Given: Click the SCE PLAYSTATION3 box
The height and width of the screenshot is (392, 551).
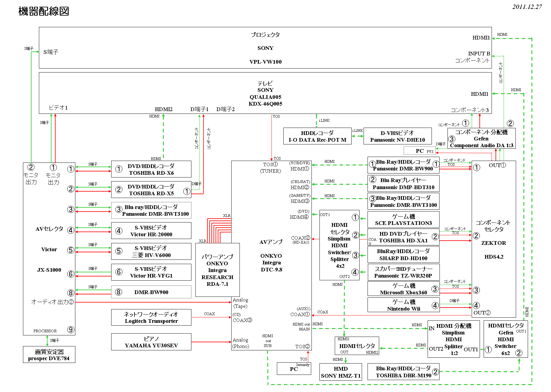Looking at the screenshot, I should [x=403, y=219].
